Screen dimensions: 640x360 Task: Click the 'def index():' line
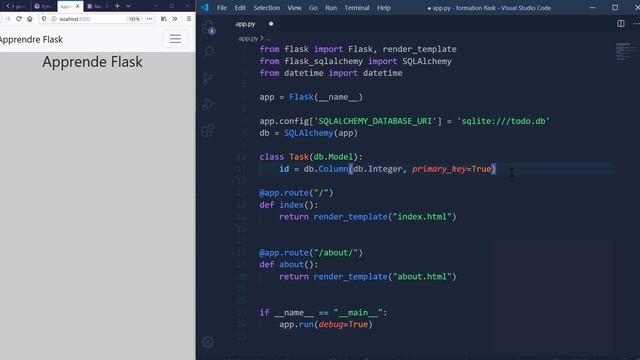click(x=288, y=205)
